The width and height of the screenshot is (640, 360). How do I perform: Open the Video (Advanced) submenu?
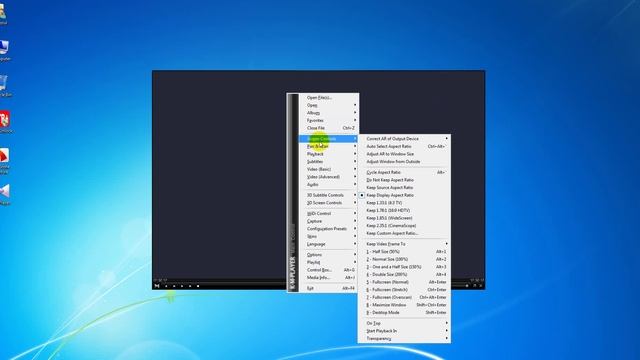coord(329,177)
